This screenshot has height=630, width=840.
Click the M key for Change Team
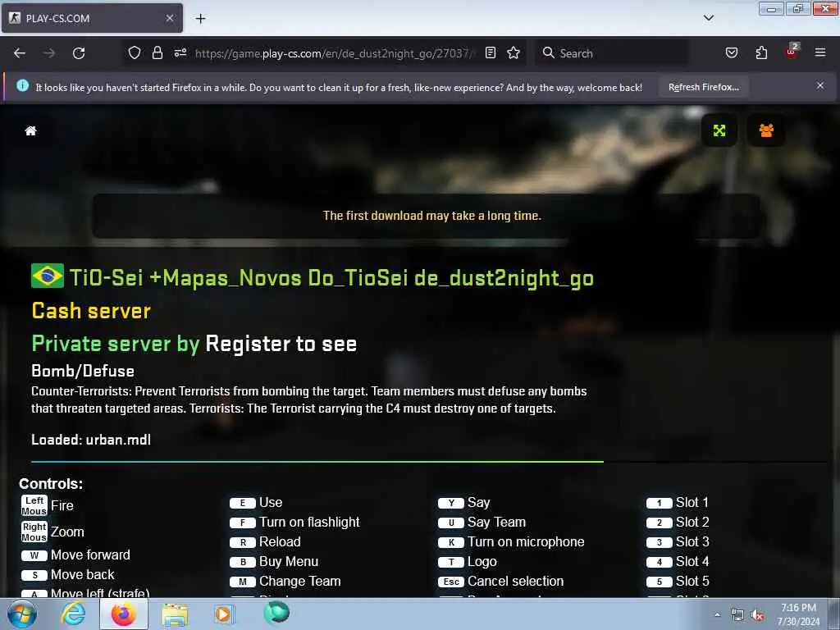(x=243, y=582)
